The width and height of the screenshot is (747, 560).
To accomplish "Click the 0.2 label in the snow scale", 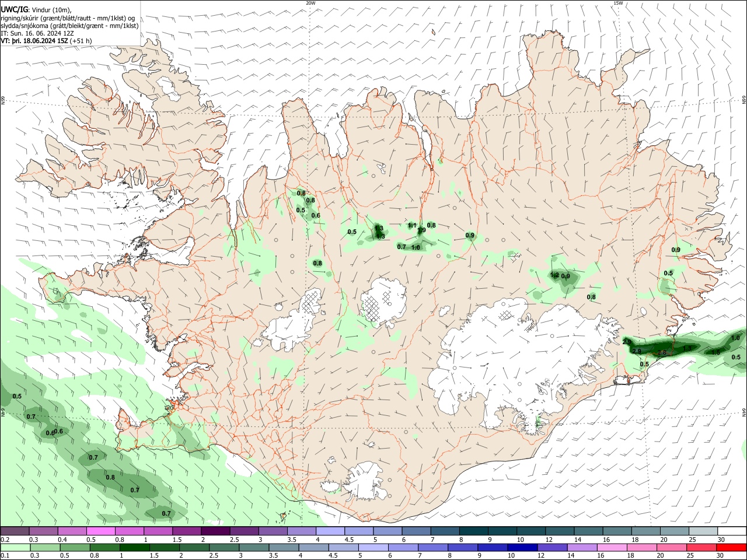I will (x=5, y=540).
